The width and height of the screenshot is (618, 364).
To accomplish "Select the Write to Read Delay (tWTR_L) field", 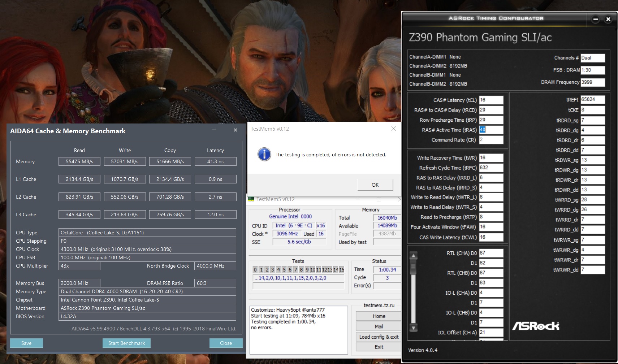I will [x=491, y=197].
